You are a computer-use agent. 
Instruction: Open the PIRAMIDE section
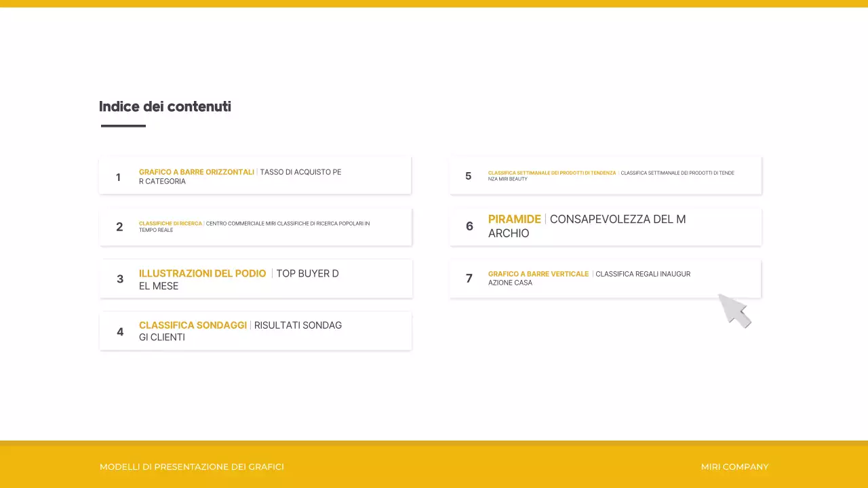514,219
